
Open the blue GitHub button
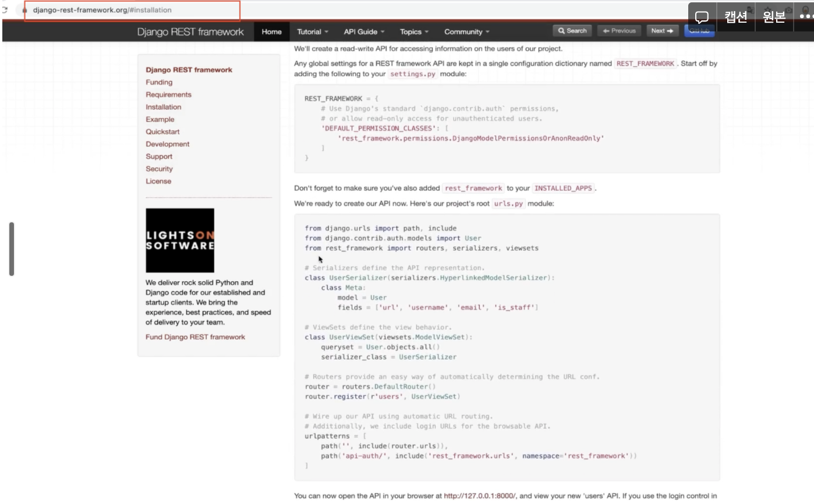[699, 31]
